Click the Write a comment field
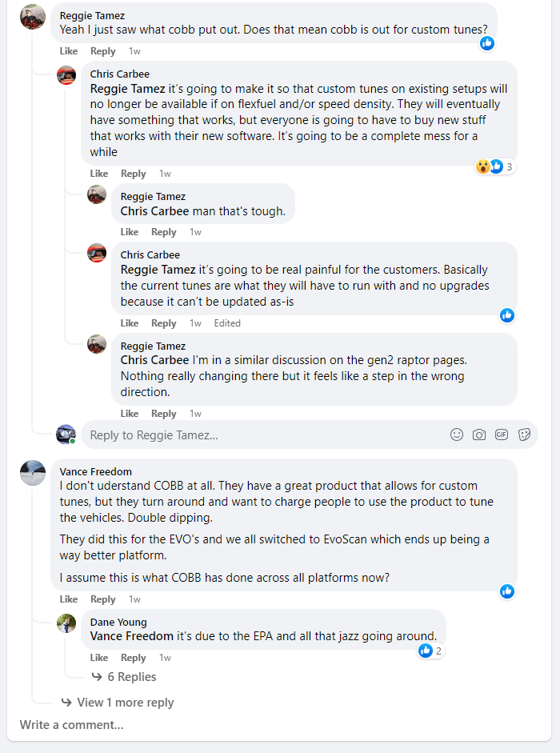The height and width of the screenshot is (753, 560). coord(72,725)
